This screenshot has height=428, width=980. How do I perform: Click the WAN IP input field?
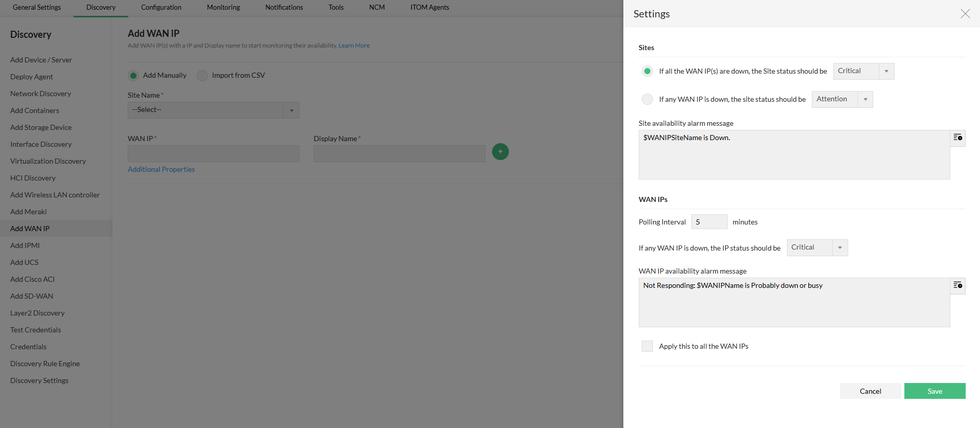tap(213, 153)
